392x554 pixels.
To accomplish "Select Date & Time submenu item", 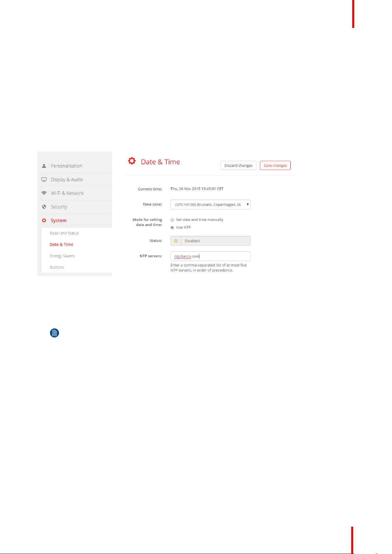I will 61,244.
